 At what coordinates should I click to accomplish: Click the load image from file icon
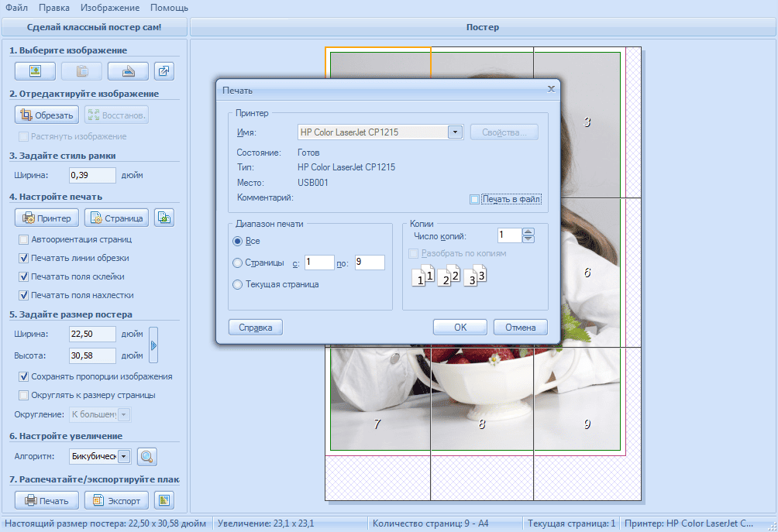35,71
